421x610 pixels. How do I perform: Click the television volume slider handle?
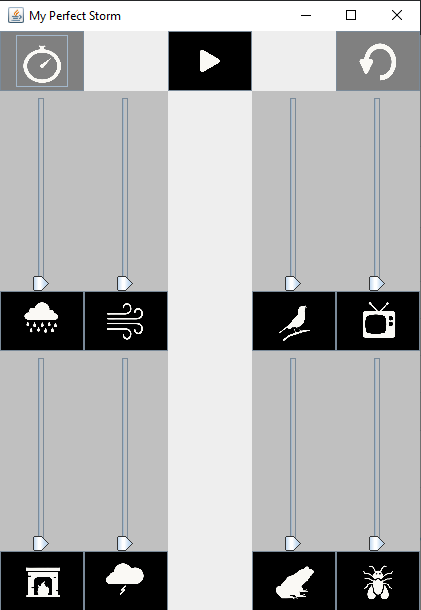click(x=377, y=283)
